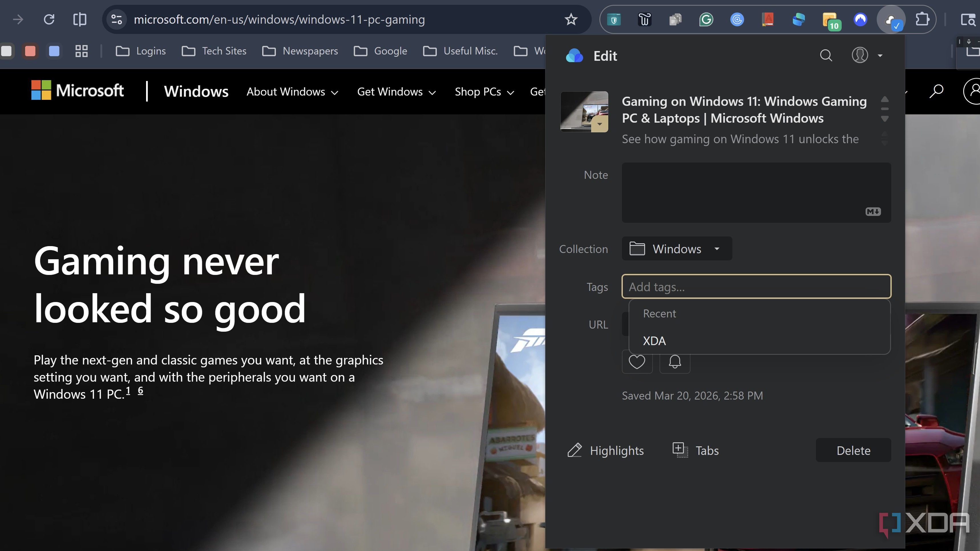Bookmark this page with the star icon
This screenshot has width=980, height=551.
tap(571, 19)
